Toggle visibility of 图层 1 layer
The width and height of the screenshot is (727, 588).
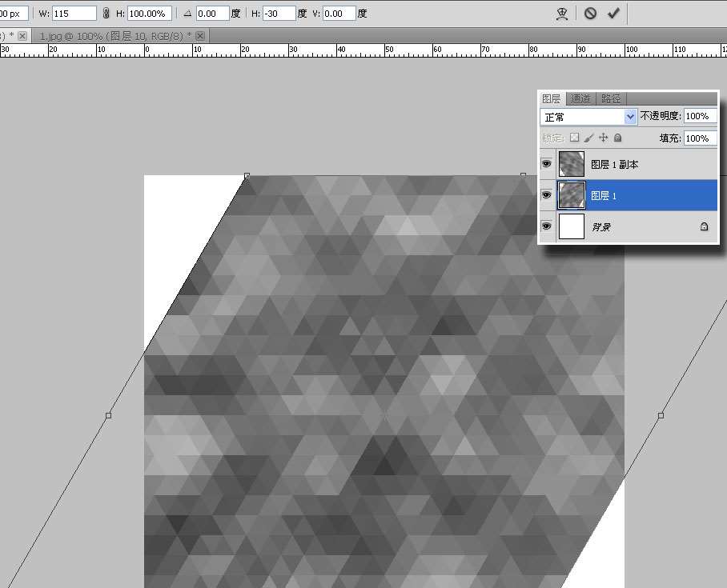(547, 195)
